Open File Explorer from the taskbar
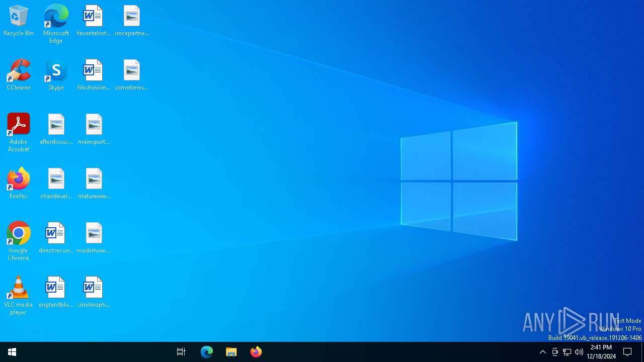Screen dimensions: 644x362 (x=231, y=352)
